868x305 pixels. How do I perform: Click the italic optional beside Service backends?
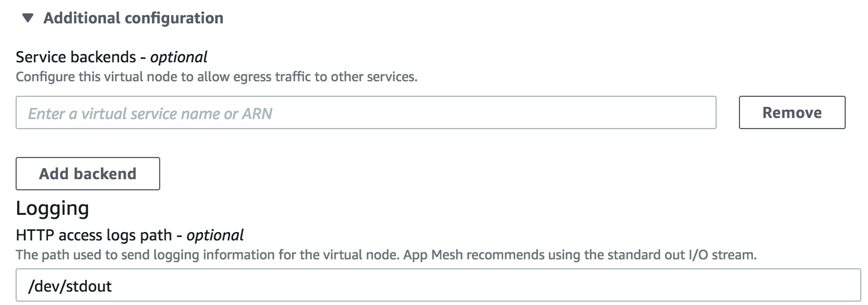point(179,57)
